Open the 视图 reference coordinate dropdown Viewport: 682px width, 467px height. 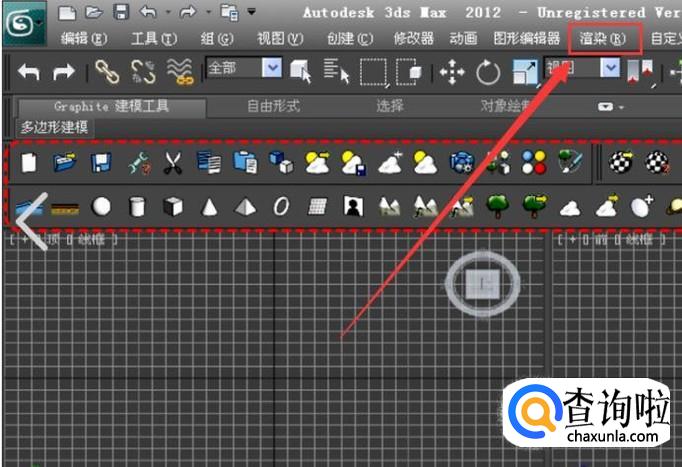point(611,69)
